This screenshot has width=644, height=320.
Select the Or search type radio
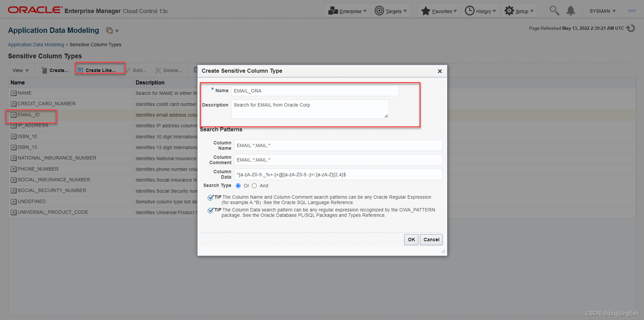tap(238, 186)
